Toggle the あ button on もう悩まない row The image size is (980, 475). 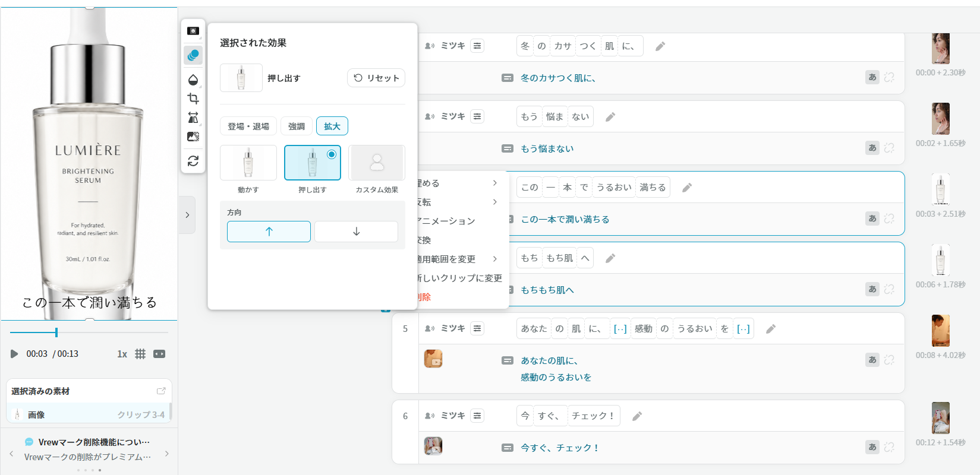872,148
